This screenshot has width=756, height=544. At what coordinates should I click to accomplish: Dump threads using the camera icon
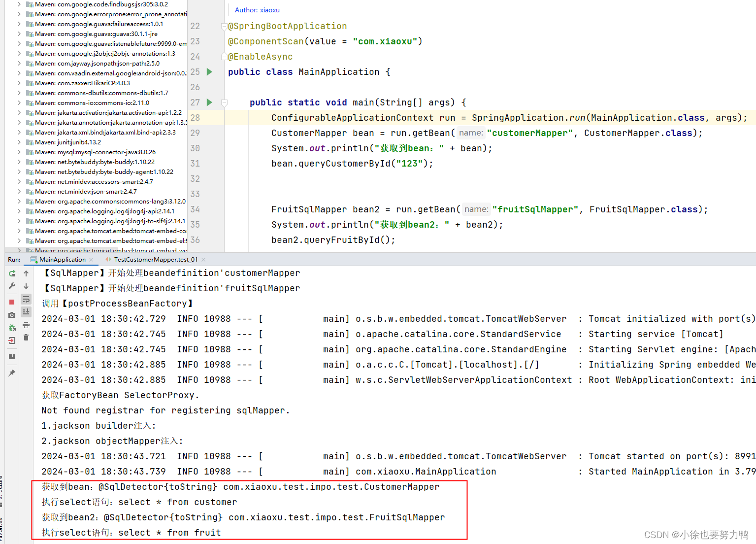click(12, 315)
